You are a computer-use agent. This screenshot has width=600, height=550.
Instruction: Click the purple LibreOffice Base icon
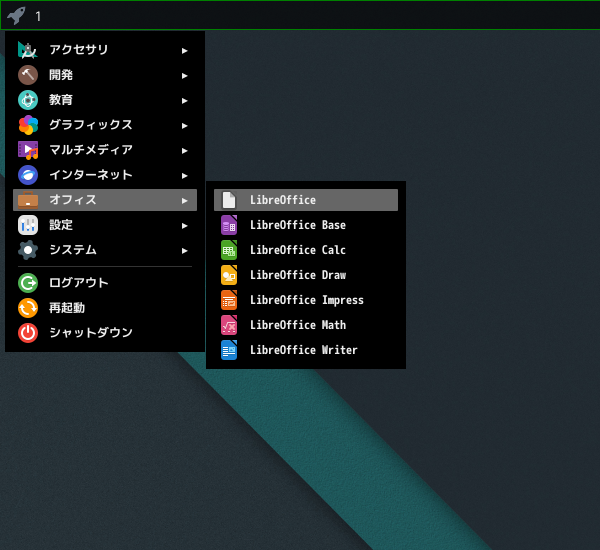[229, 225]
